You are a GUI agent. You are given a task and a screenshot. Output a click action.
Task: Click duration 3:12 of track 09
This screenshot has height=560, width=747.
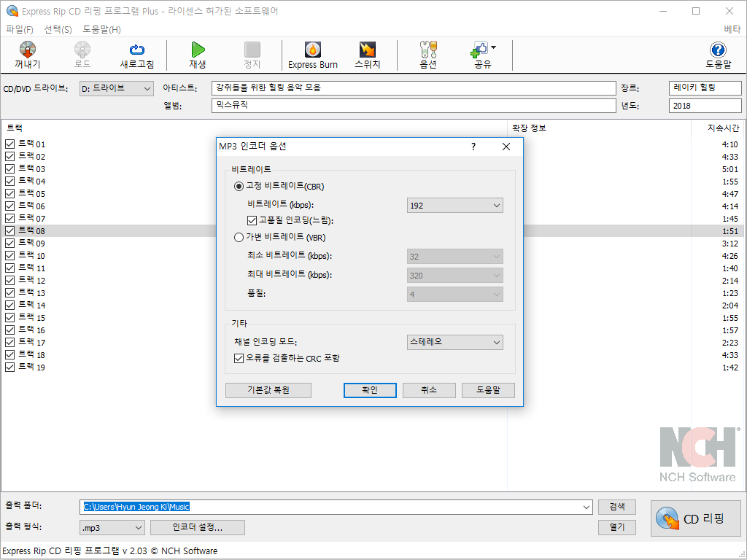tap(729, 244)
